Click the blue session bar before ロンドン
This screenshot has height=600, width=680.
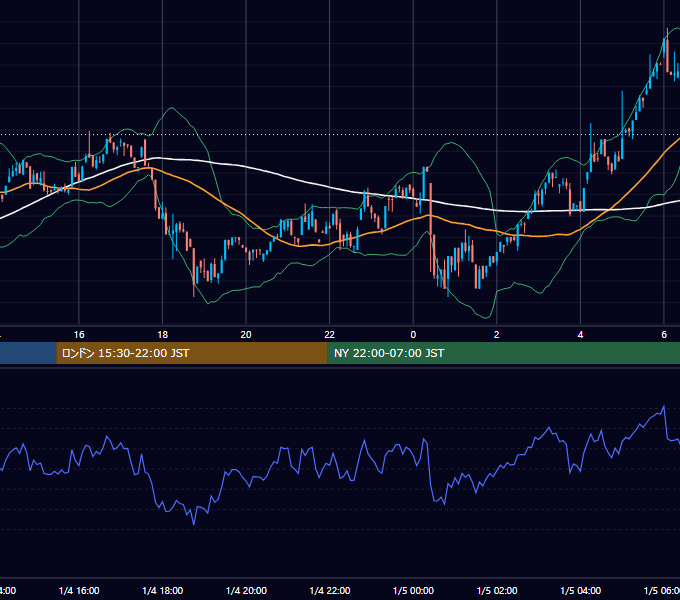click(x=28, y=353)
